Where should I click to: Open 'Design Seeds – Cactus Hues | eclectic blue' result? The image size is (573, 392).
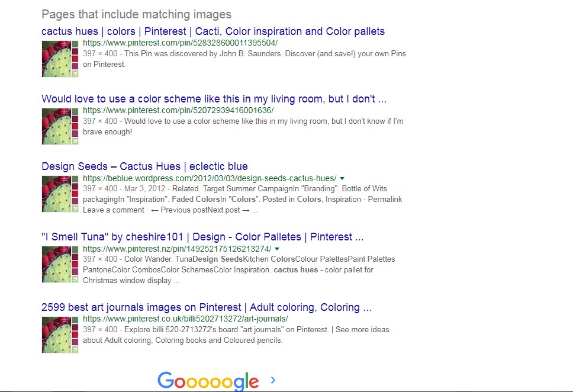click(x=144, y=166)
